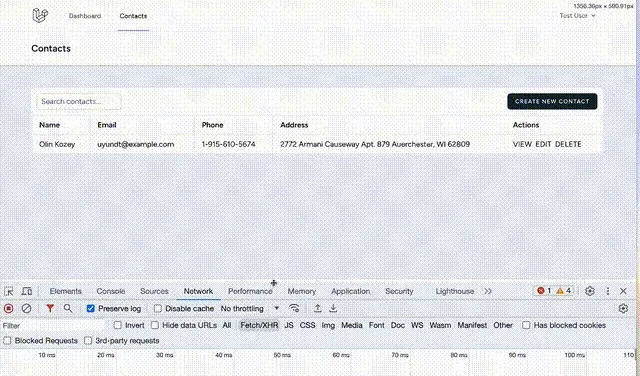Enable Disable cache checkbox
The height and width of the screenshot is (376, 640).
(x=158, y=308)
